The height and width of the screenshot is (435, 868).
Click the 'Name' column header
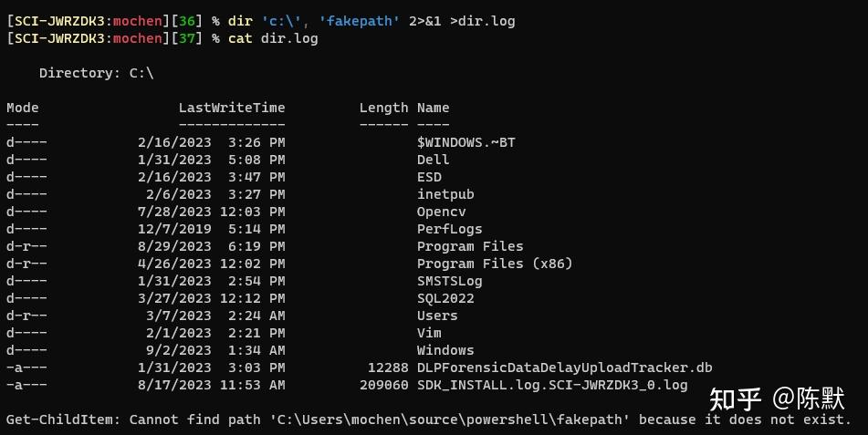tap(433, 108)
